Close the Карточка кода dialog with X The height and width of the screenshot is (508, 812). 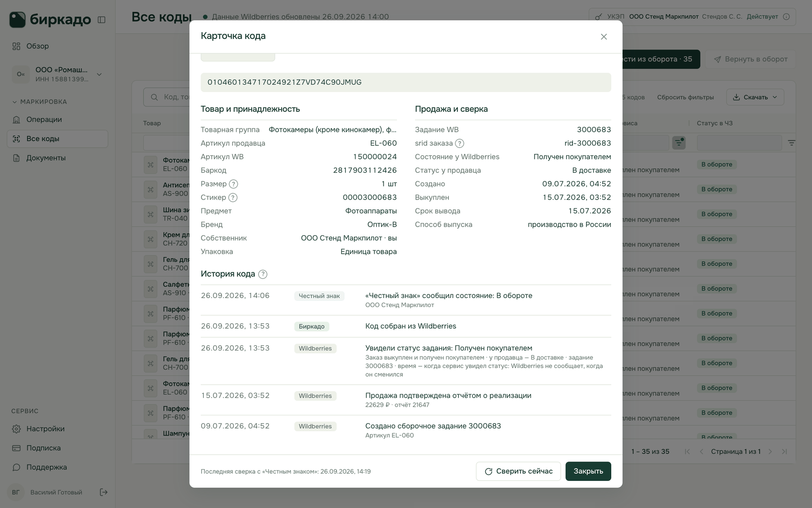[604, 37]
